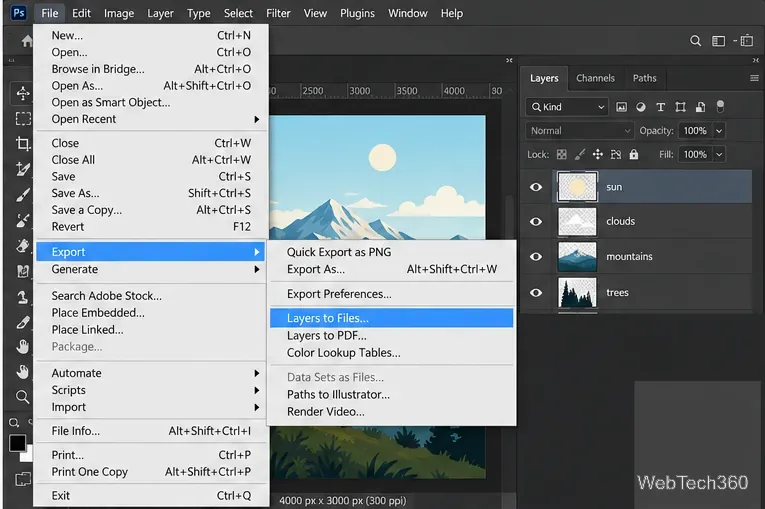765x509 pixels.
Task: Filter layers by smart objects icon
Action: [x=700, y=107]
